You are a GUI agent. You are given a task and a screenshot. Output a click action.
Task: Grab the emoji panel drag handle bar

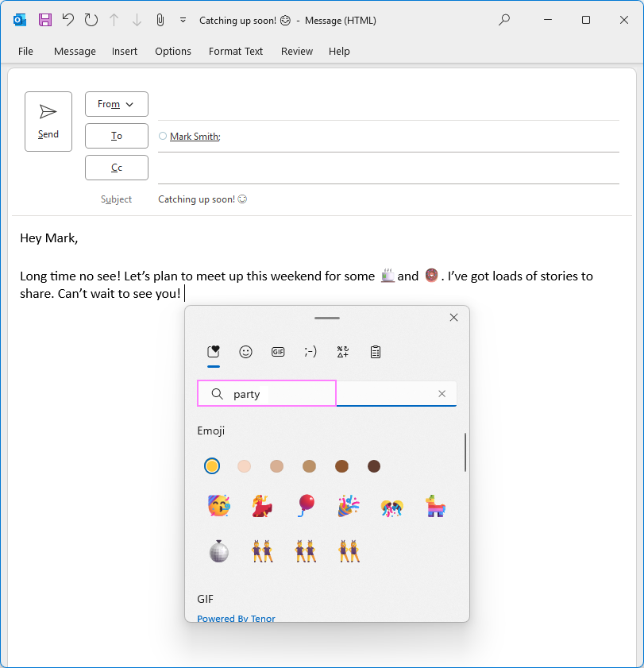pyautogui.click(x=326, y=319)
